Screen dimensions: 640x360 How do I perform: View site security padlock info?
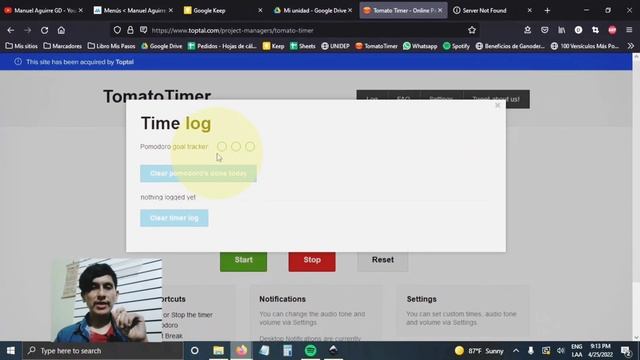(x=130, y=30)
